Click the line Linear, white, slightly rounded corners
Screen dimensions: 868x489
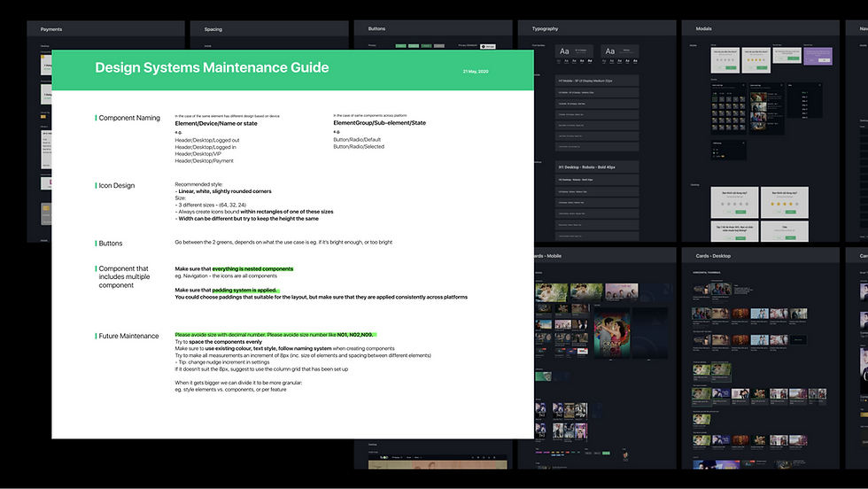(x=223, y=191)
